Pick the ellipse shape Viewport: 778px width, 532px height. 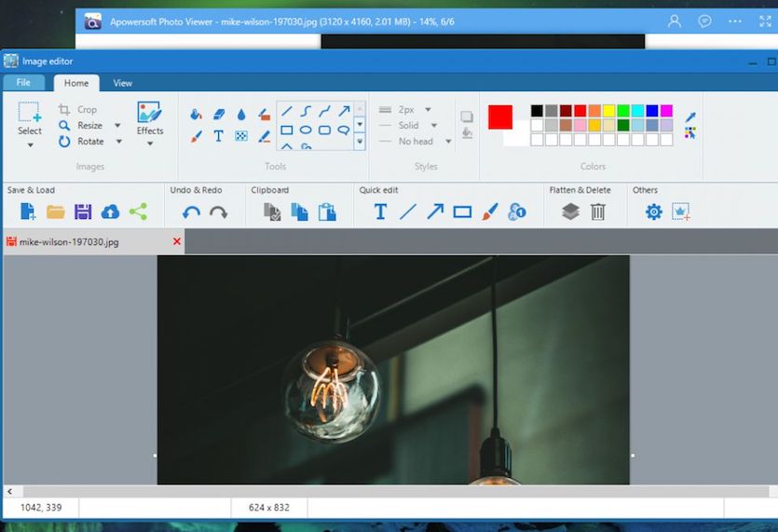coord(306,130)
